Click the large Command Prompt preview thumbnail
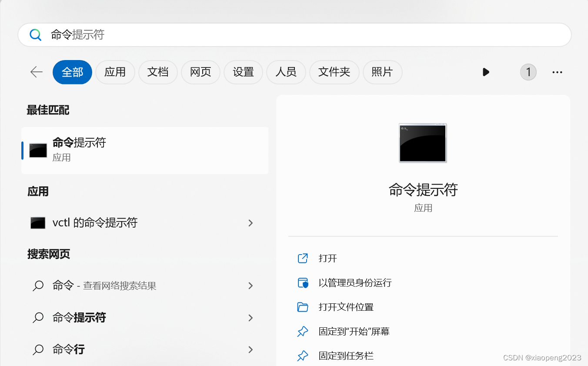588x366 pixels. (423, 143)
